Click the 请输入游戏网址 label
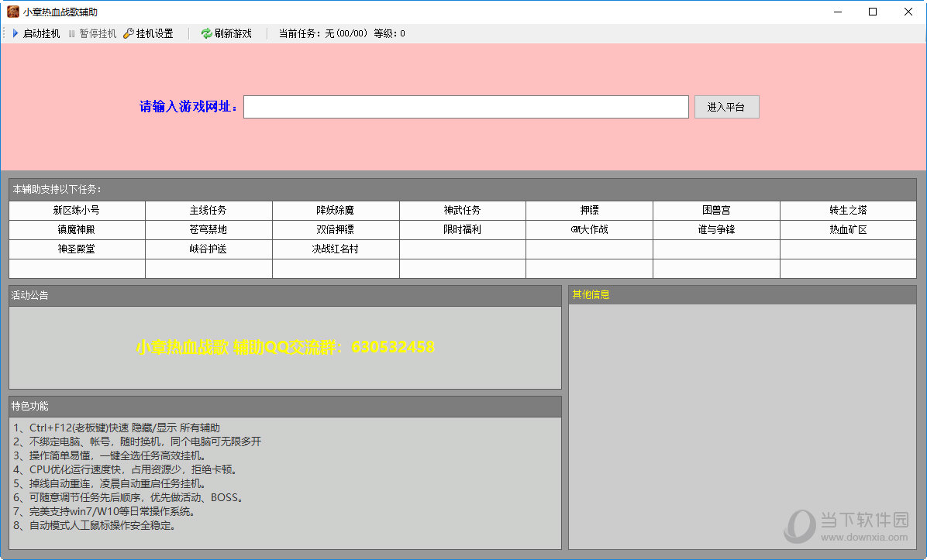 click(189, 107)
